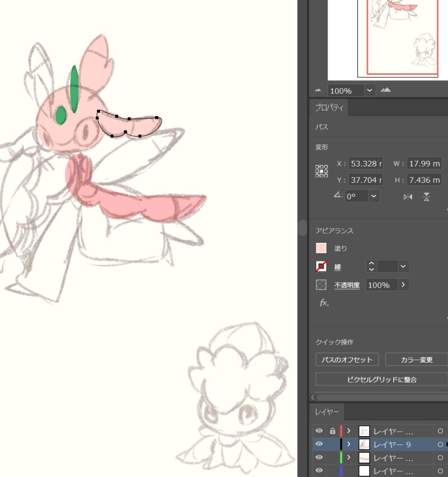Screen dimensions: 448x477
Task: Click the stroke weight up/down stepper
Action: pos(371,266)
